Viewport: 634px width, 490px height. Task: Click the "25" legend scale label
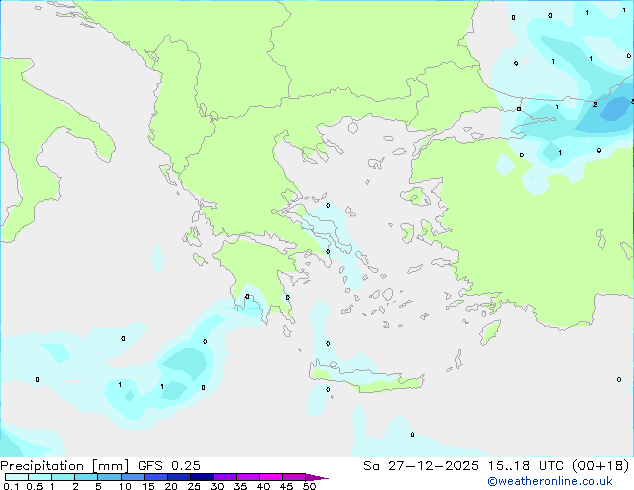click(194, 486)
